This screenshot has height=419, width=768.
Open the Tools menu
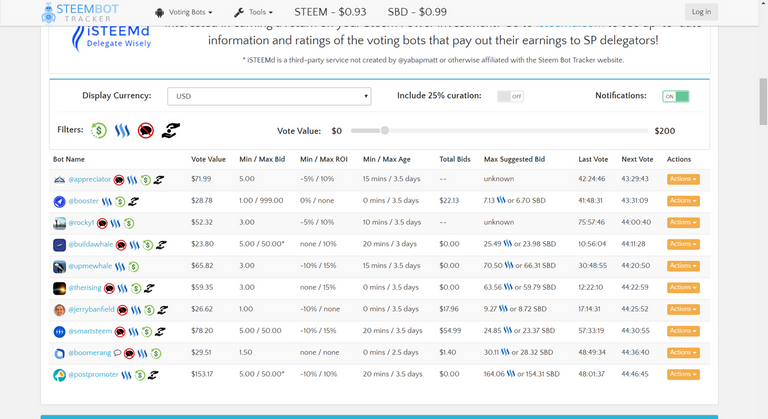click(x=254, y=12)
